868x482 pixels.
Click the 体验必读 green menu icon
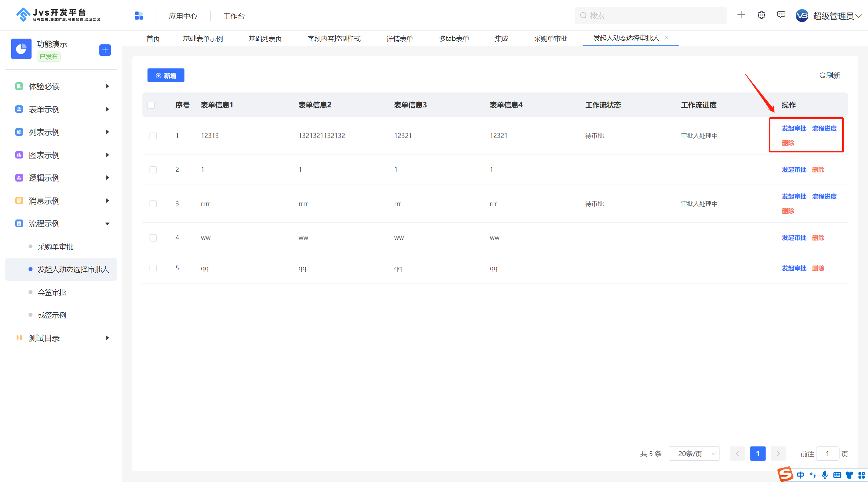pyautogui.click(x=19, y=86)
